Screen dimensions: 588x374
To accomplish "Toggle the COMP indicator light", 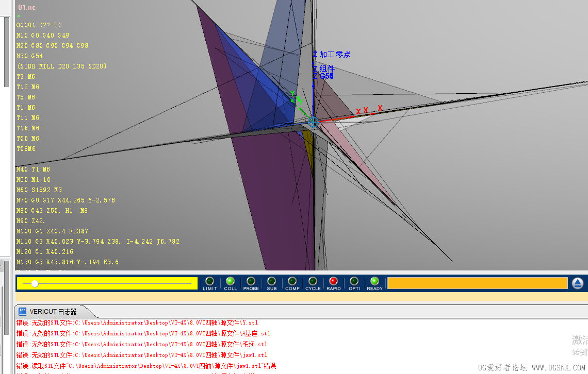I will click(292, 282).
